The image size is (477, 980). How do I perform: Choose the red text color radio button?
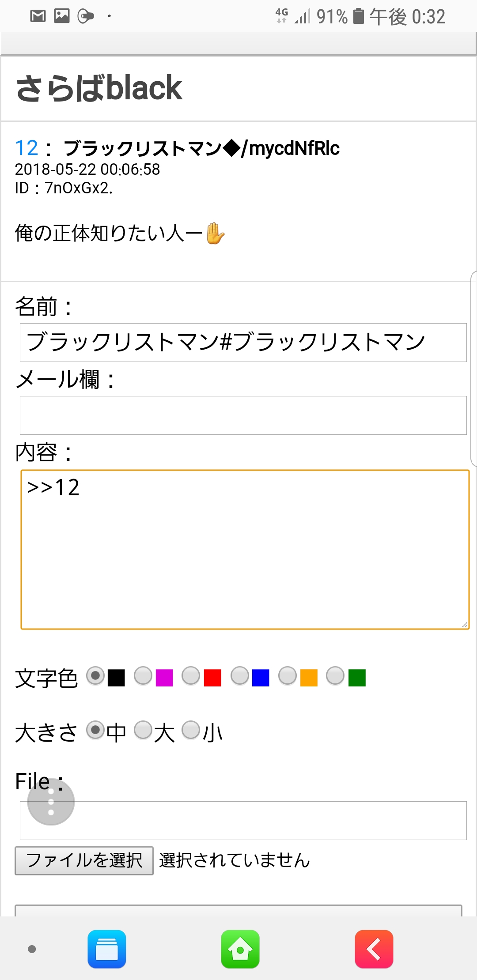coord(191,676)
